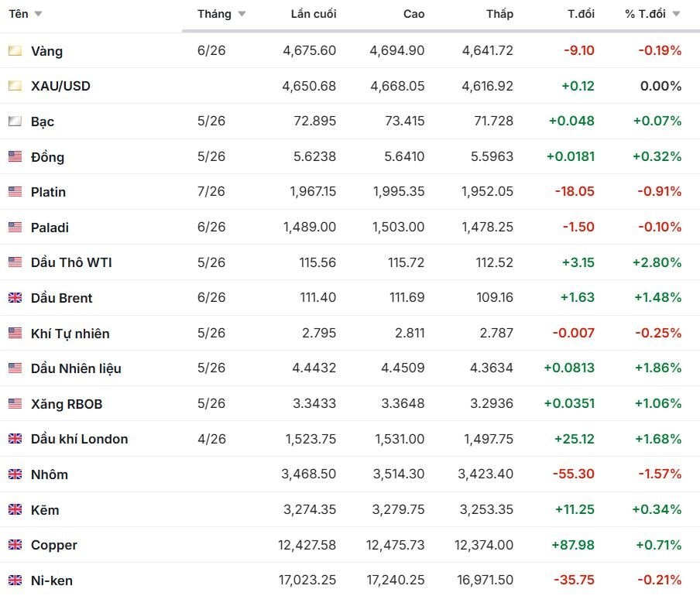Screen dimensions: 700x596
Task: Open the Xăng RBOB commodity page
Action: pos(67,404)
